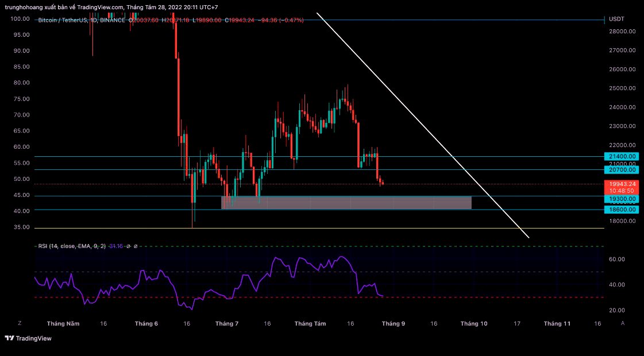The image size is (644, 356).
Task: Click the TradingView logo
Action: [x=28, y=338]
